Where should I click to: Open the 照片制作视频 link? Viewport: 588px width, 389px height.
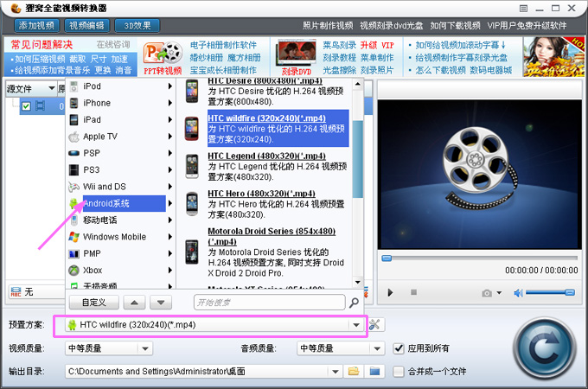(x=328, y=25)
